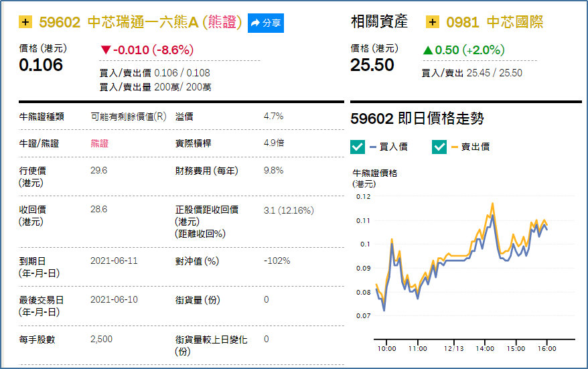Screen dimensions: 588x369
Task: Select the price 0.106 text
Action: click(x=41, y=65)
